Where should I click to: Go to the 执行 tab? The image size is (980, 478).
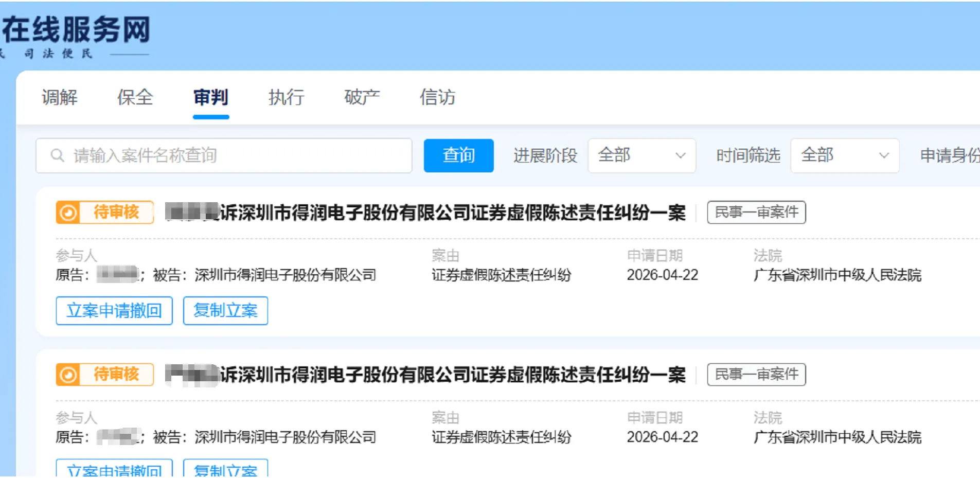287,97
